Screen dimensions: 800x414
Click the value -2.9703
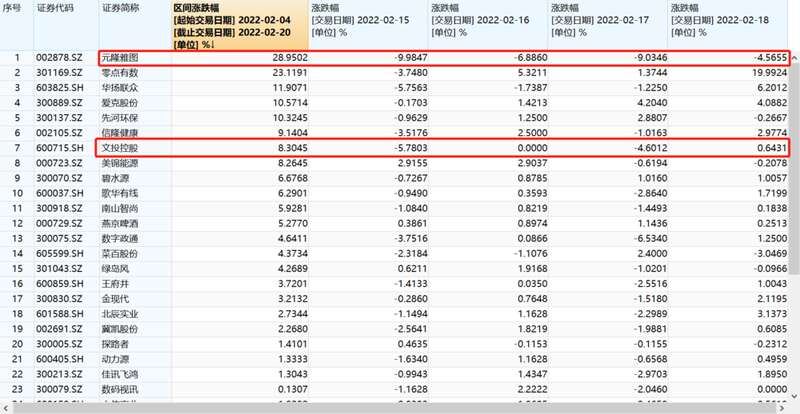click(x=649, y=374)
